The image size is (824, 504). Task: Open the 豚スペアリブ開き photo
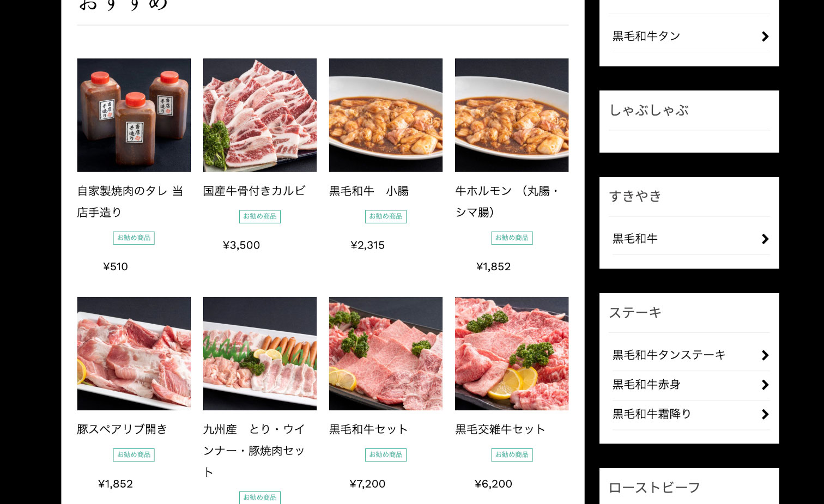(134, 354)
